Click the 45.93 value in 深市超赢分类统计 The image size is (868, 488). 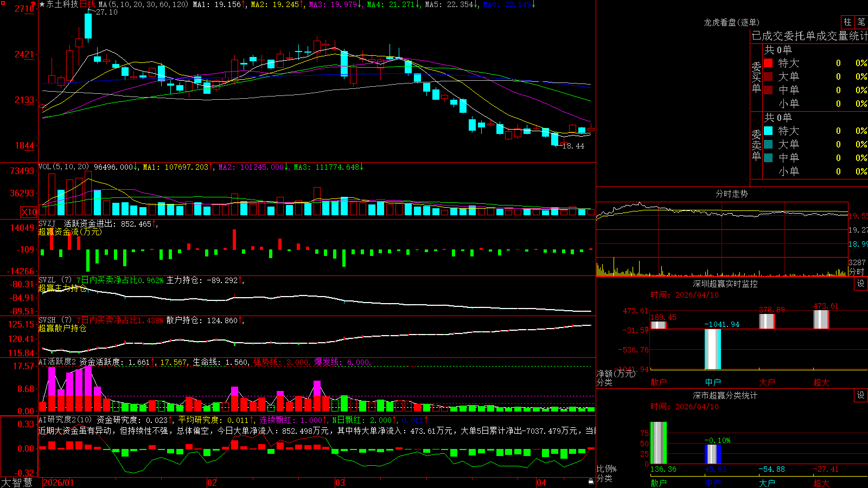tap(716, 469)
